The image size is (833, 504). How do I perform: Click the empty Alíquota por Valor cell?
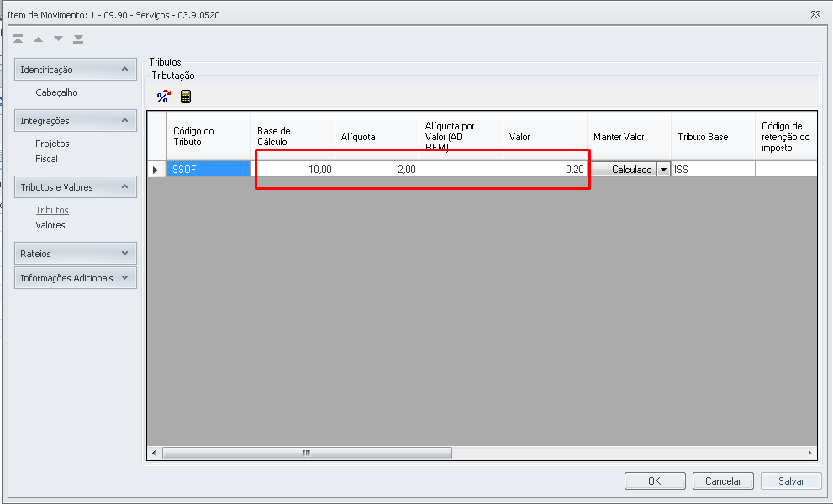tap(461, 170)
